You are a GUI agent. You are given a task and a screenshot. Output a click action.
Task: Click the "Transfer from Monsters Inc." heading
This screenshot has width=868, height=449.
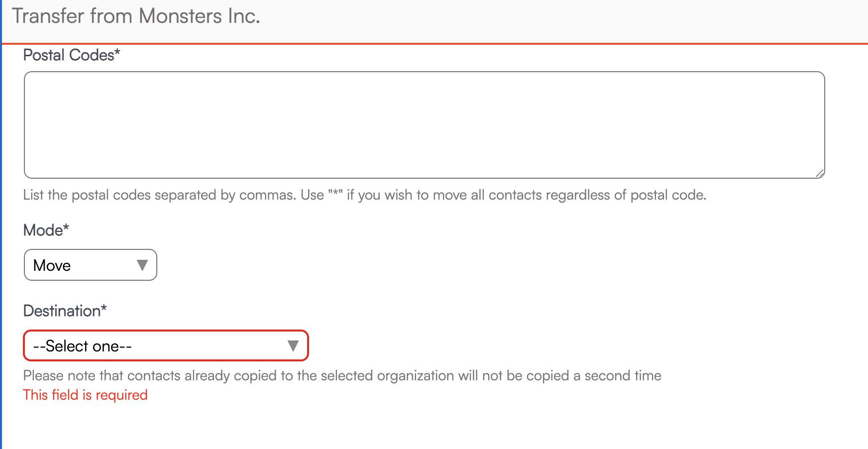coord(136,16)
